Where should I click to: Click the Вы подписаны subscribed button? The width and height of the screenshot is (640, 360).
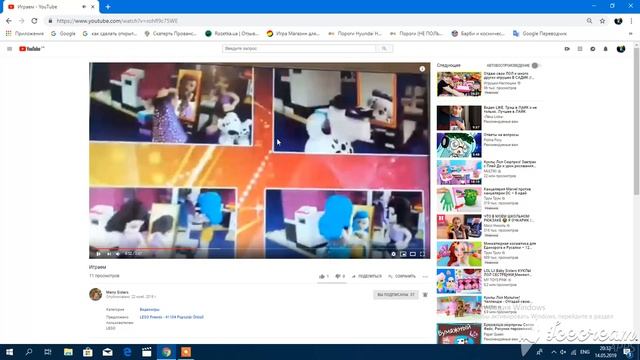(396, 295)
